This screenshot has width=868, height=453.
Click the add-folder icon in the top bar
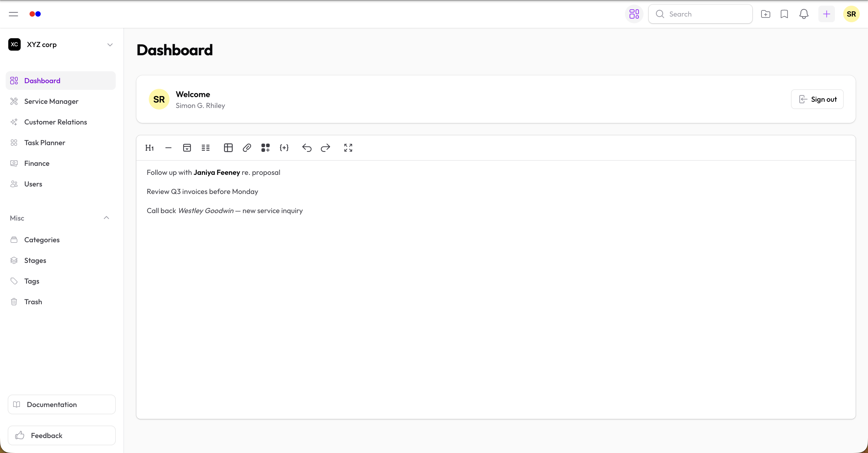point(765,14)
